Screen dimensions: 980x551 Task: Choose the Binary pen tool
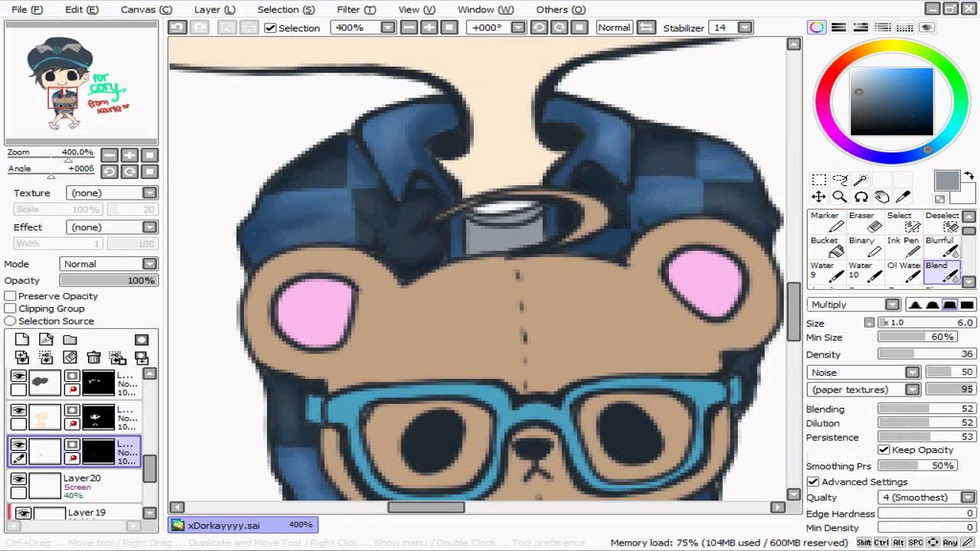pos(865,246)
